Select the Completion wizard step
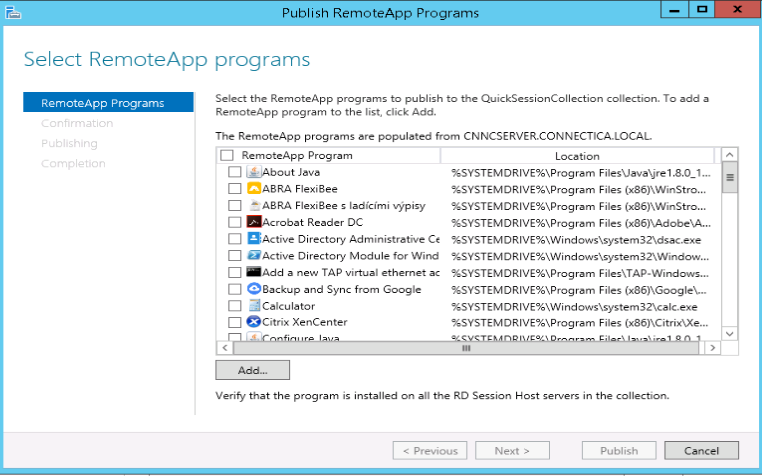This screenshot has height=476, width=762. (x=73, y=163)
